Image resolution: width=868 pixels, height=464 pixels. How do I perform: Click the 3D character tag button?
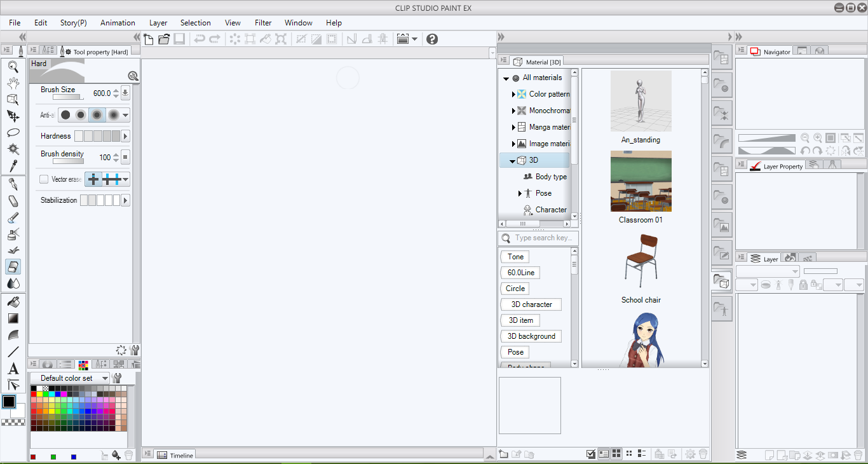click(531, 304)
